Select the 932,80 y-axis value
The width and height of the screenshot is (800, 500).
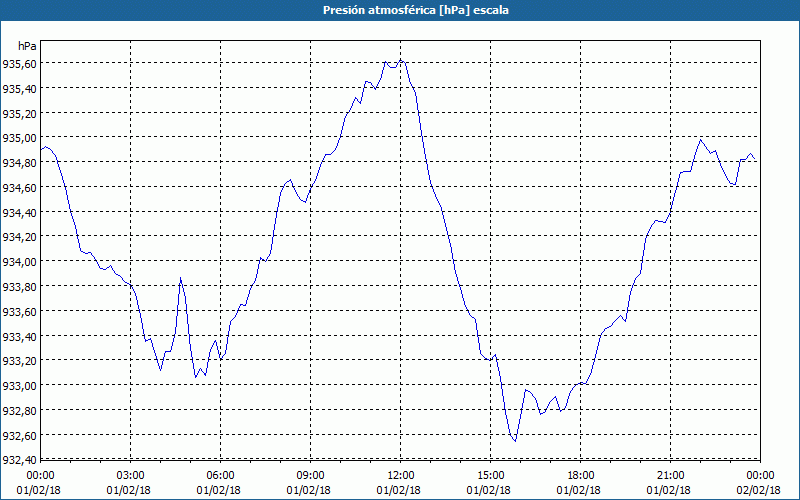[19, 410]
